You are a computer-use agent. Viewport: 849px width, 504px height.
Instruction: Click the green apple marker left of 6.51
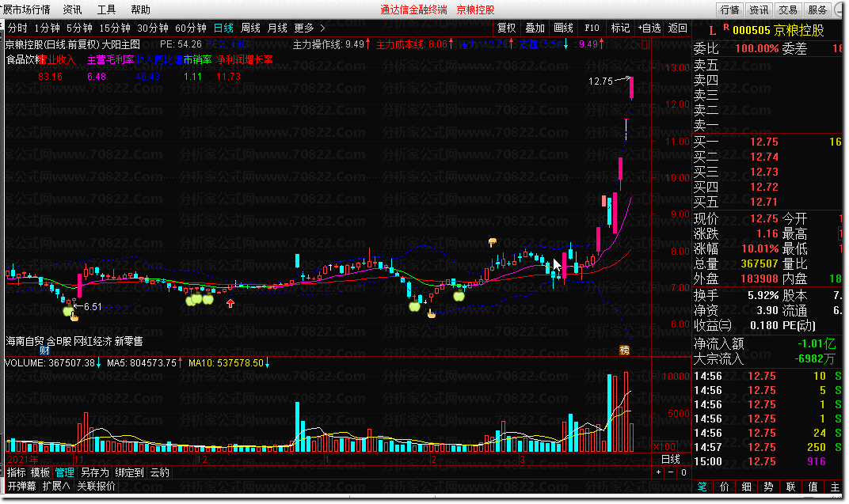(67, 311)
